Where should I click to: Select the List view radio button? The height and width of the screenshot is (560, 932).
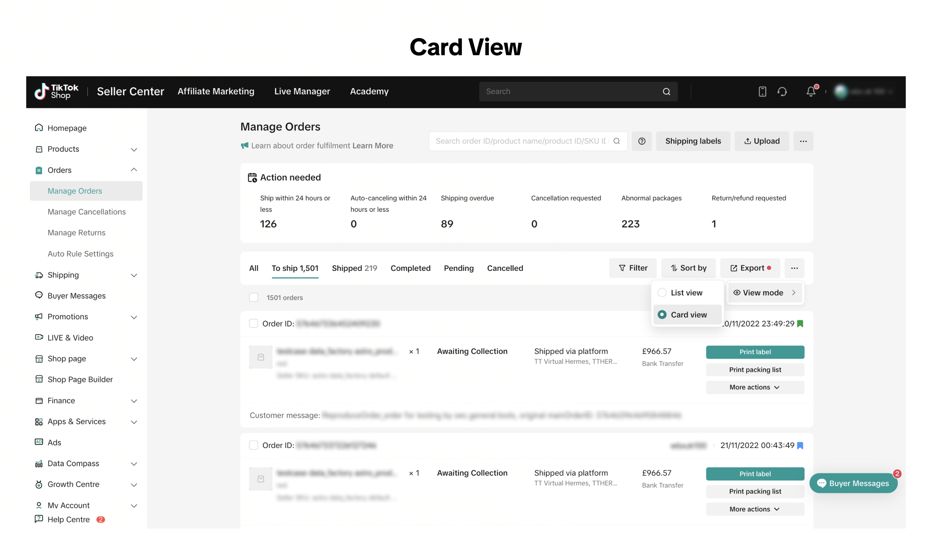point(662,293)
